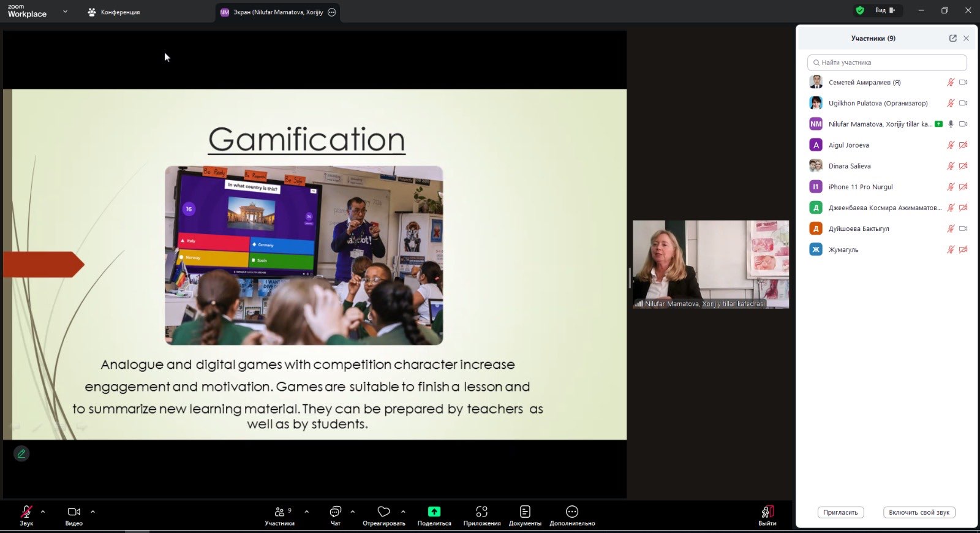The height and width of the screenshot is (533, 980).
Task: Click the green annotation pencil icon
Action: point(21,454)
